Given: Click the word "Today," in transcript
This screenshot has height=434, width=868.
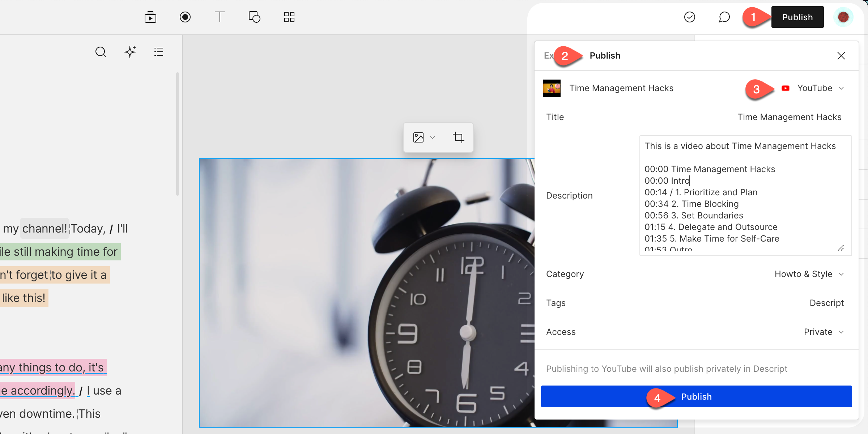Looking at the screenshot, I should tap(88, 229).
